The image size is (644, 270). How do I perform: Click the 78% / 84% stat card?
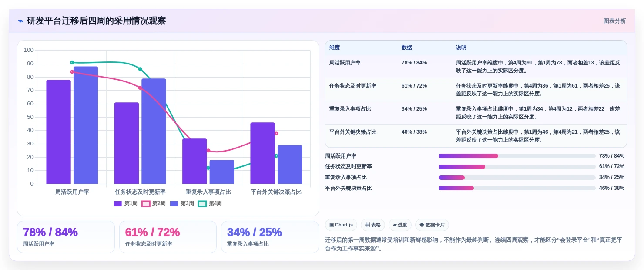pos(66,237)
